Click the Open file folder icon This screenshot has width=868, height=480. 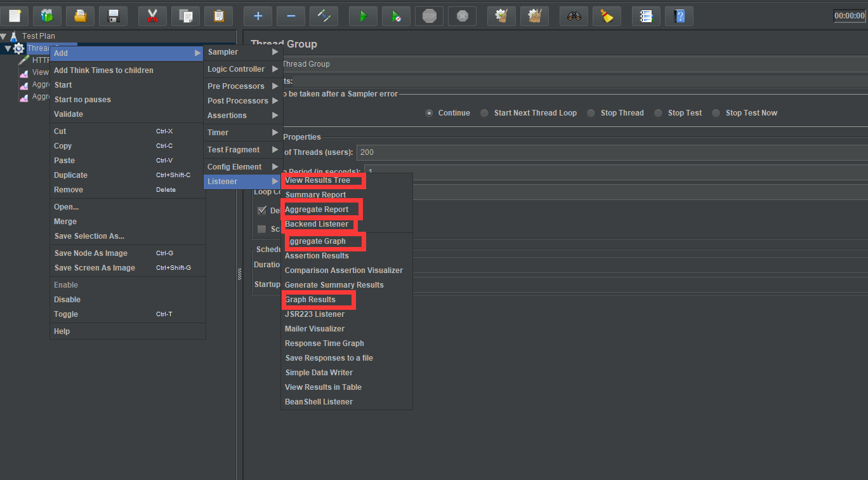[80, 16]
